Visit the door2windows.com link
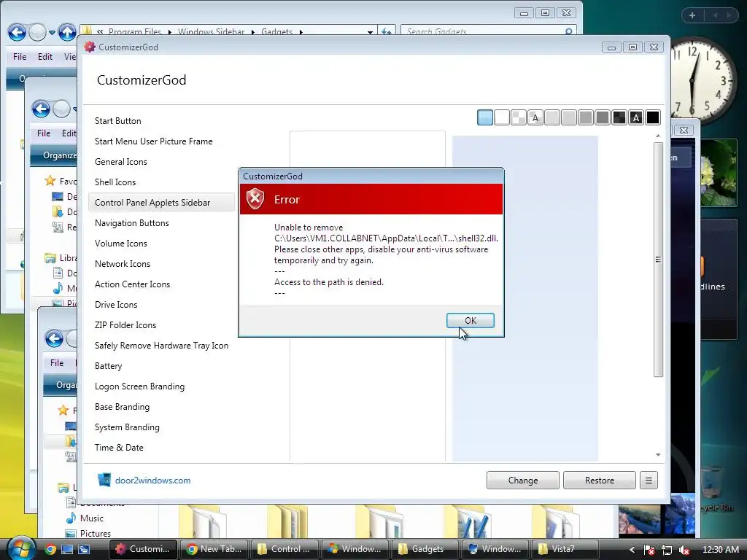The height and width of the screenshot is (560, 747). click(x=152, y=481)
